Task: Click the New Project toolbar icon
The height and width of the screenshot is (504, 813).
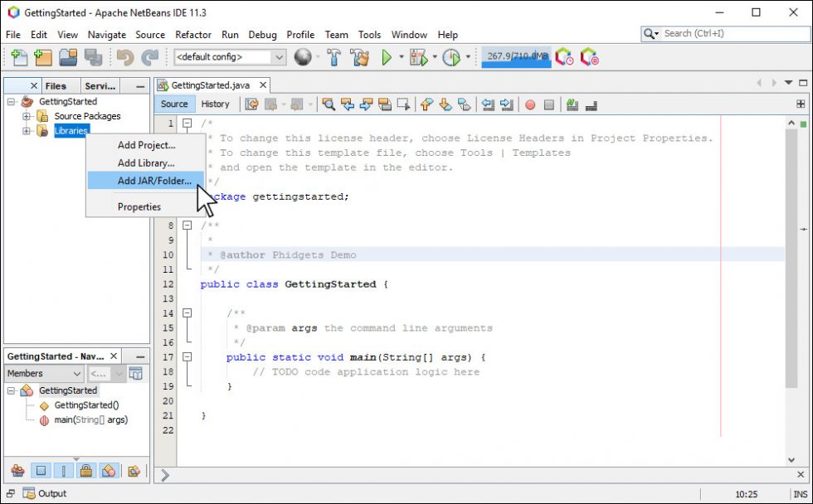Action: [41, 57]
